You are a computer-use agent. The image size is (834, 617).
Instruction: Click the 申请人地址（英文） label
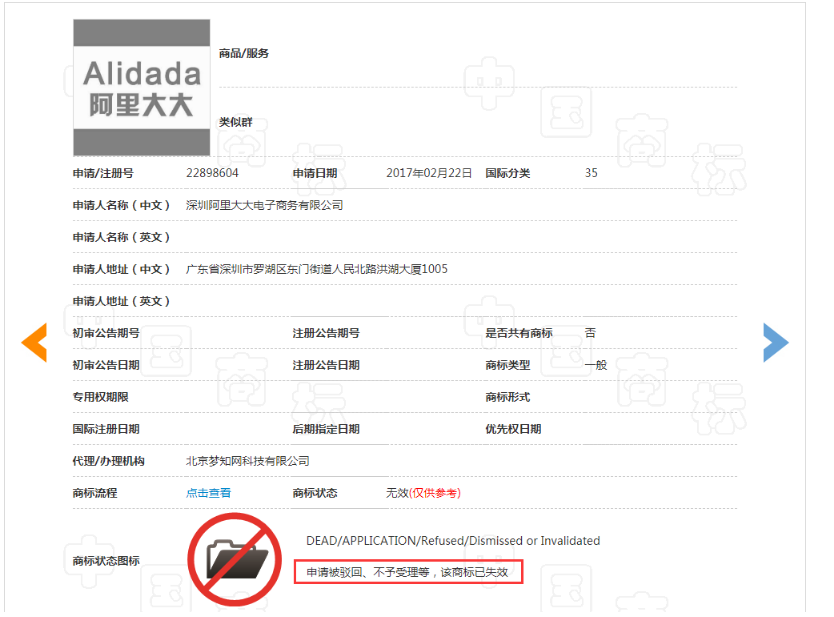[121, 301]
